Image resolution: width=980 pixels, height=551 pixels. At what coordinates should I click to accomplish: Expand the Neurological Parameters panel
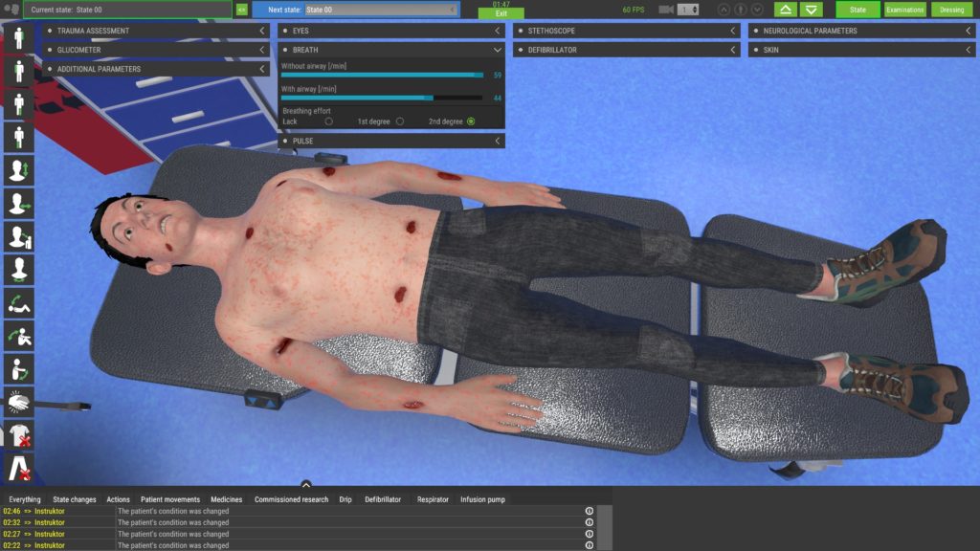(x=969, y=30)
